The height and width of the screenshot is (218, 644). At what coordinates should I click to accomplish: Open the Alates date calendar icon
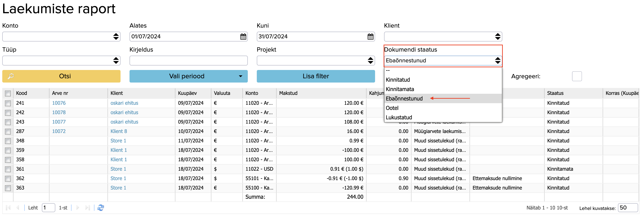pyautogui.click(x=243, y=37)
